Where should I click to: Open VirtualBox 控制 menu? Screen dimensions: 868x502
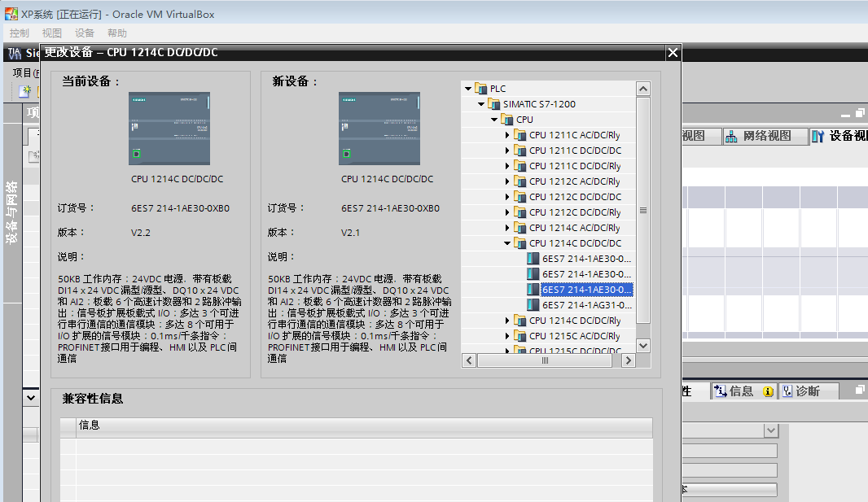point(19,33)
